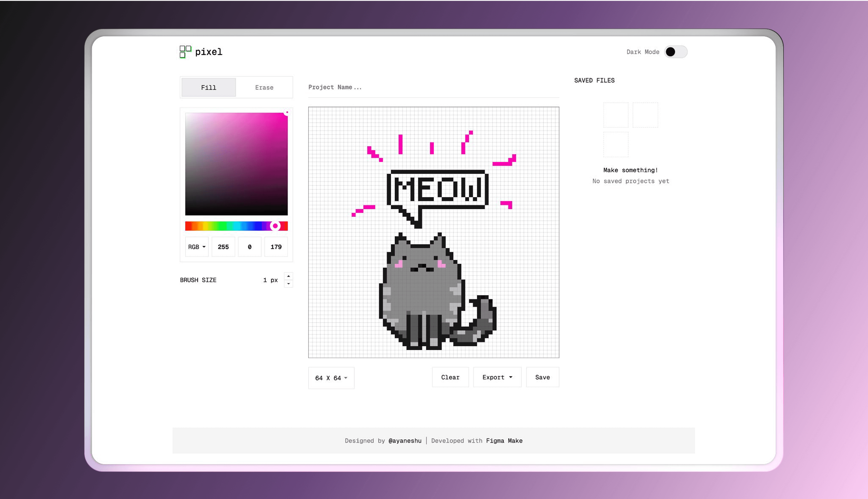Click the pixel logo squares icon
868x499 pixels.
coord(185,52)
